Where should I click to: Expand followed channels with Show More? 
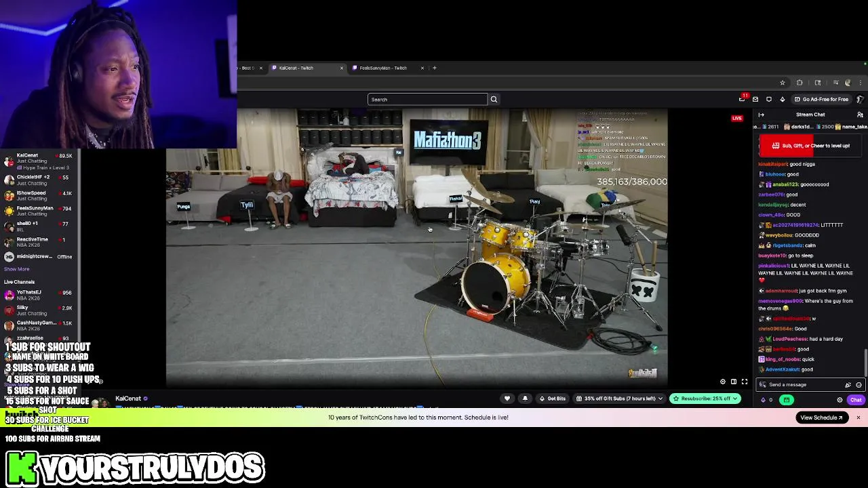pyautogui.click(x=16, y=269)
